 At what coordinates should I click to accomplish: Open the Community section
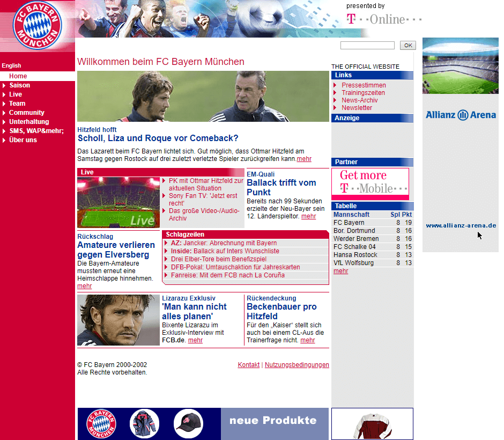click(x=27, y=113)
